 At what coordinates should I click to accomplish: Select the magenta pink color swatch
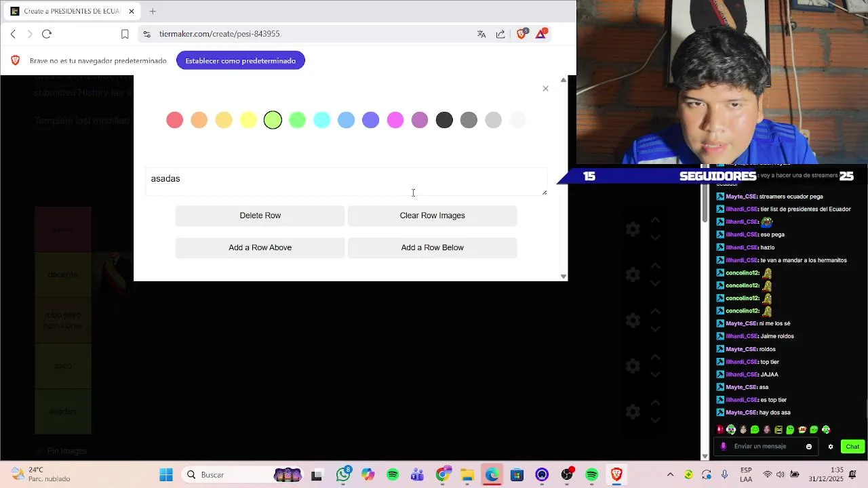click(x=395, y=120)
